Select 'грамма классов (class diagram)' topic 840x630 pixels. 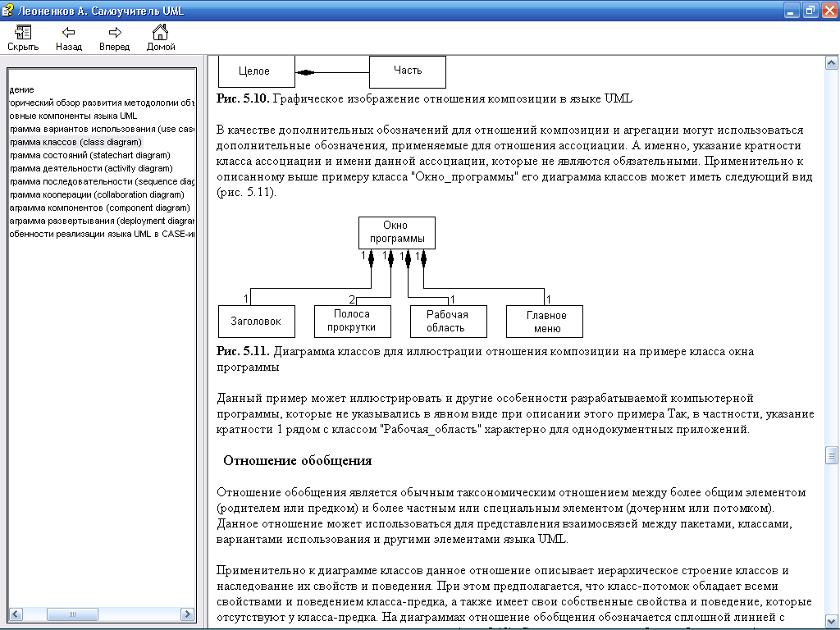click(x=75, y=142)
